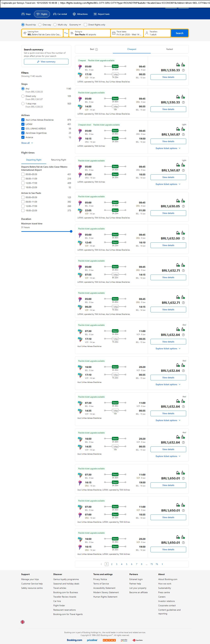Switch to the Fastest results tab
Screen dimensions: 210x644
click(169, 49)
